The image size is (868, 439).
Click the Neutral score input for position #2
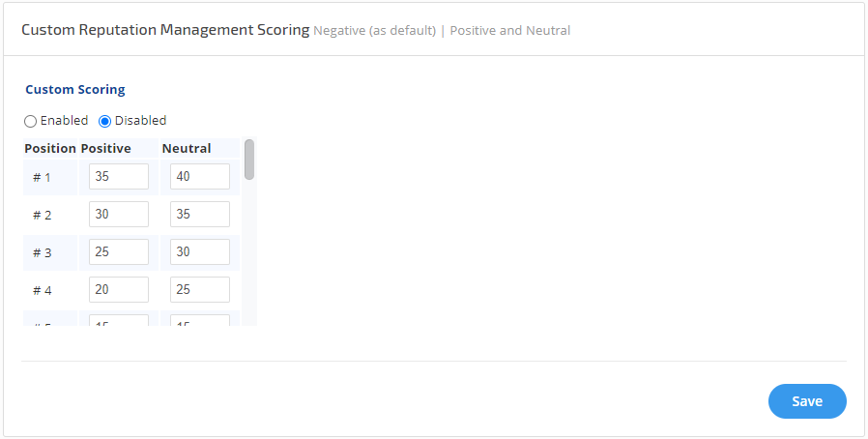point(200,215)
